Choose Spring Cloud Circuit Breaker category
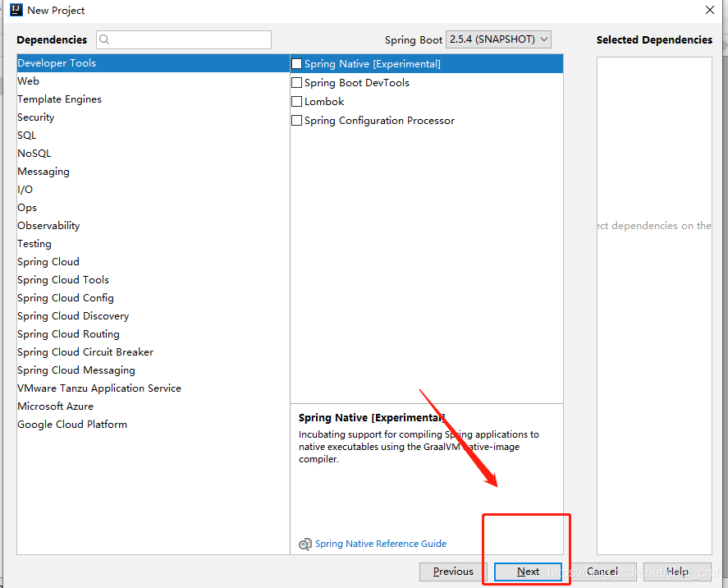 click(x=153, y=352)
